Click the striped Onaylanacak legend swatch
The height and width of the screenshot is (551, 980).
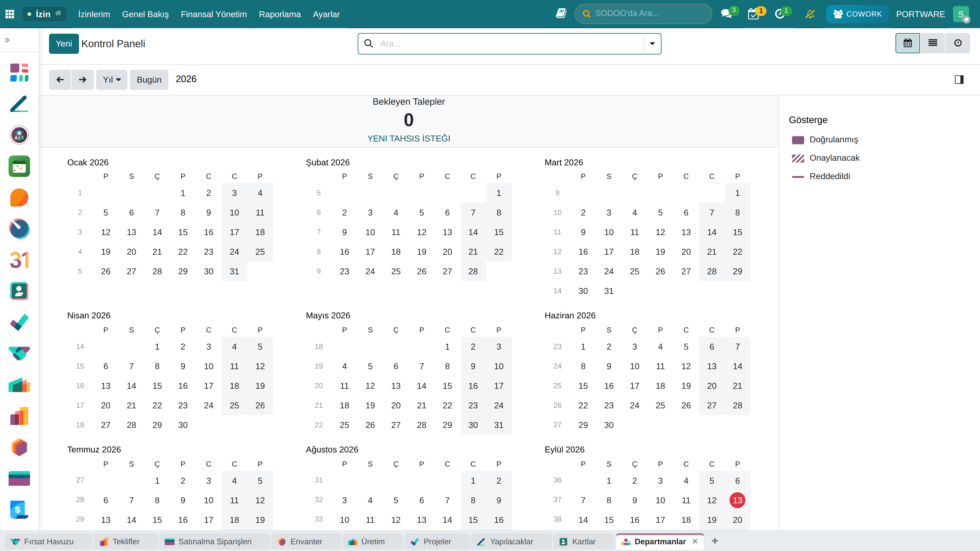[x=798, y=158]
